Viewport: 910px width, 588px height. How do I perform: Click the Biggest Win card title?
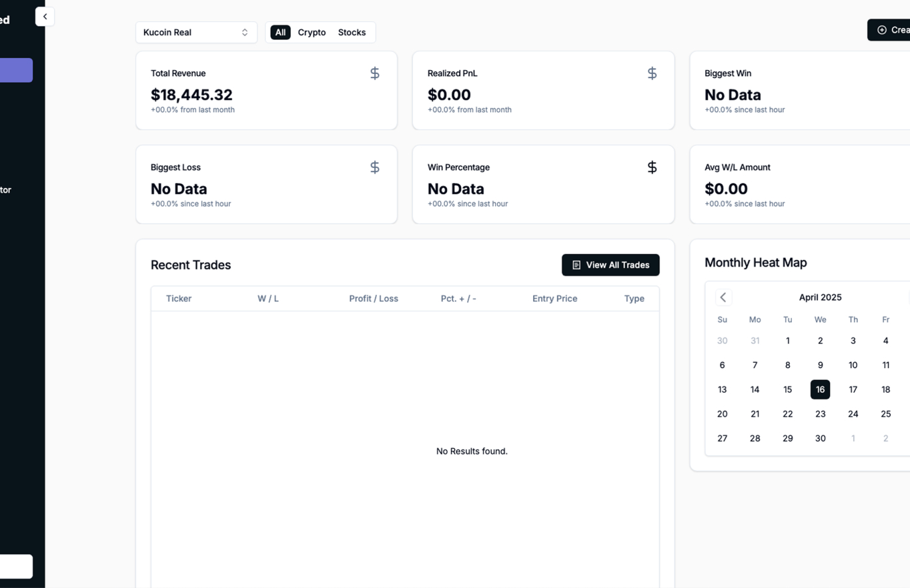(x=728, y=73)
